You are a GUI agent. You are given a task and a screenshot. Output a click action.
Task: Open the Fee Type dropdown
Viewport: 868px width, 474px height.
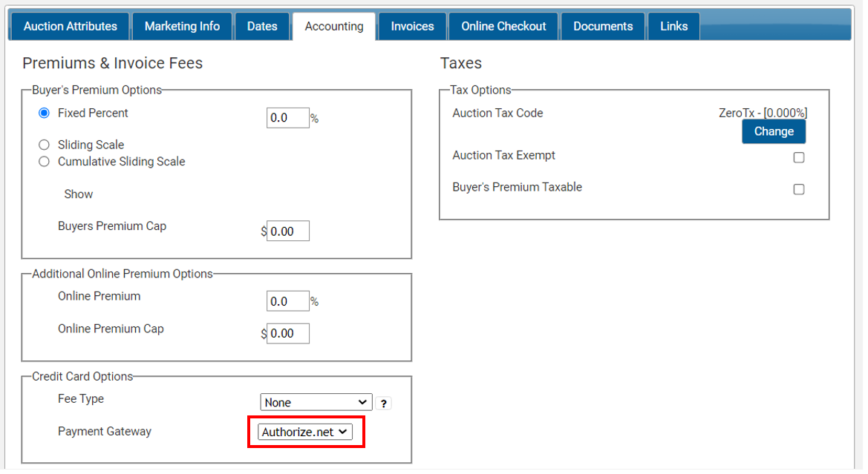coord(316,403)
